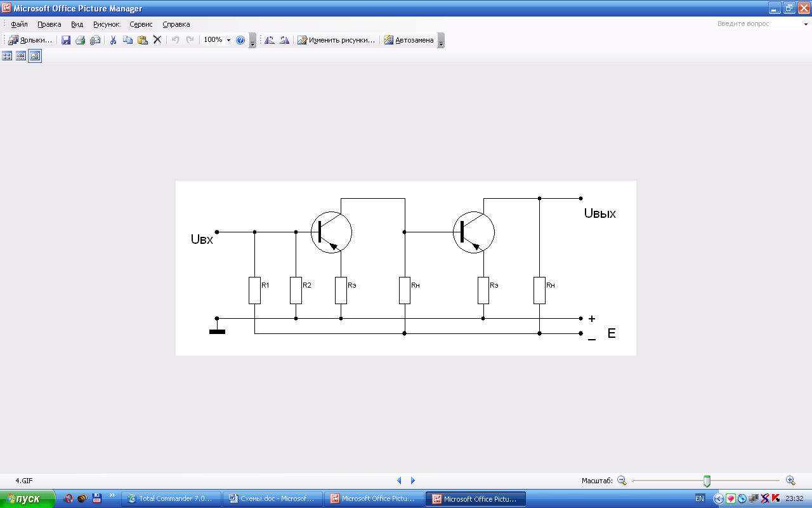Switch to inactive Picture Manager taskbar button
The height and width of the screenshot is (508, 812).
374,498
